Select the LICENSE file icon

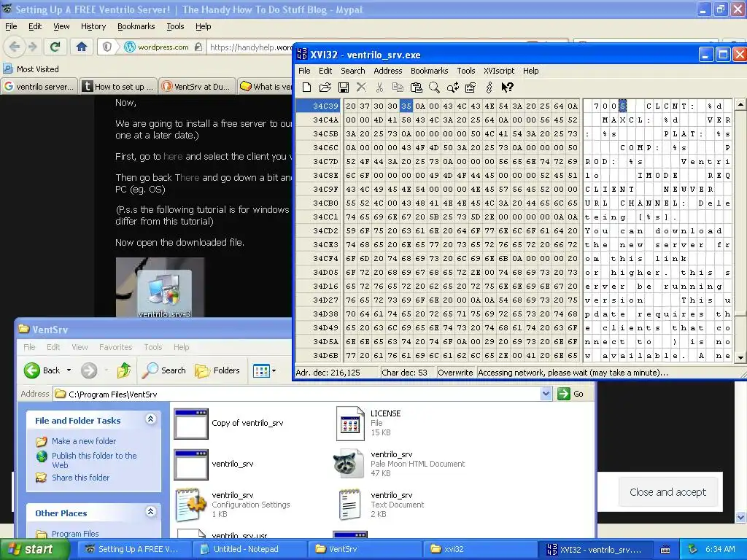click(350, 423)
